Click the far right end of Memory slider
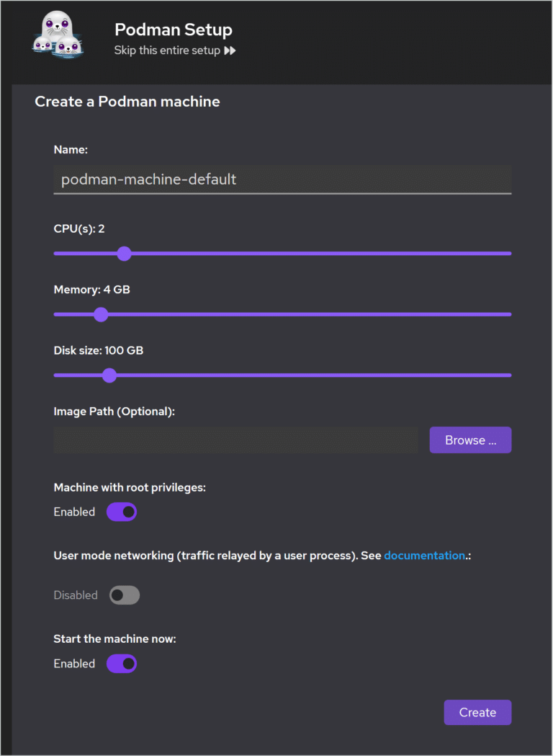553x756 pixels. 509,314
